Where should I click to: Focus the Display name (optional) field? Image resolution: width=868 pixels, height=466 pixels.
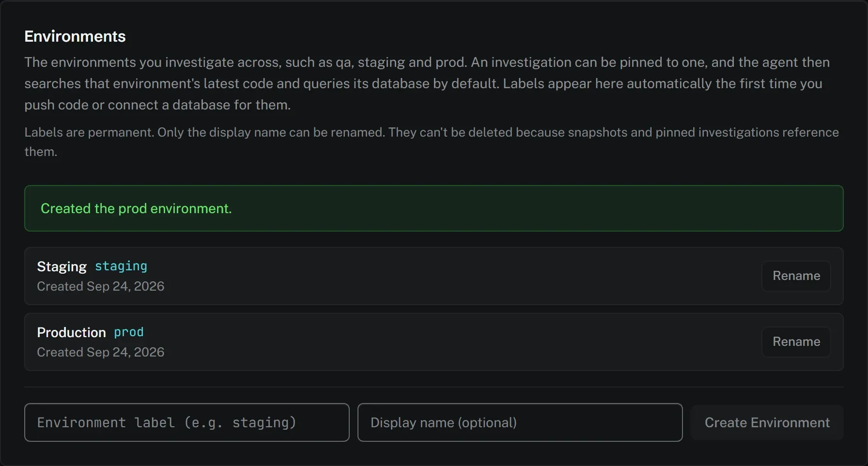[x=520, y=422]
